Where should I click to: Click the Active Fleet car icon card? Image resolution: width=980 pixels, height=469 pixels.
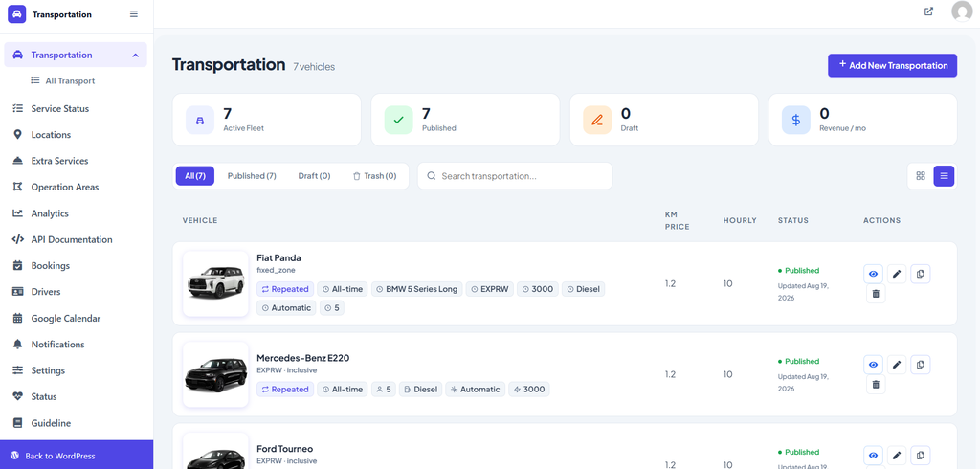tap(200, 120)
